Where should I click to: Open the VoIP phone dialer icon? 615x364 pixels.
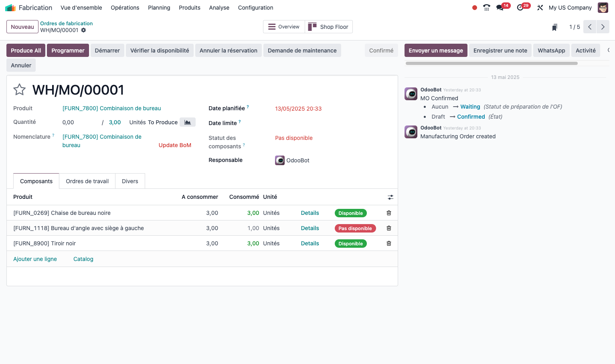coord(487,8)
